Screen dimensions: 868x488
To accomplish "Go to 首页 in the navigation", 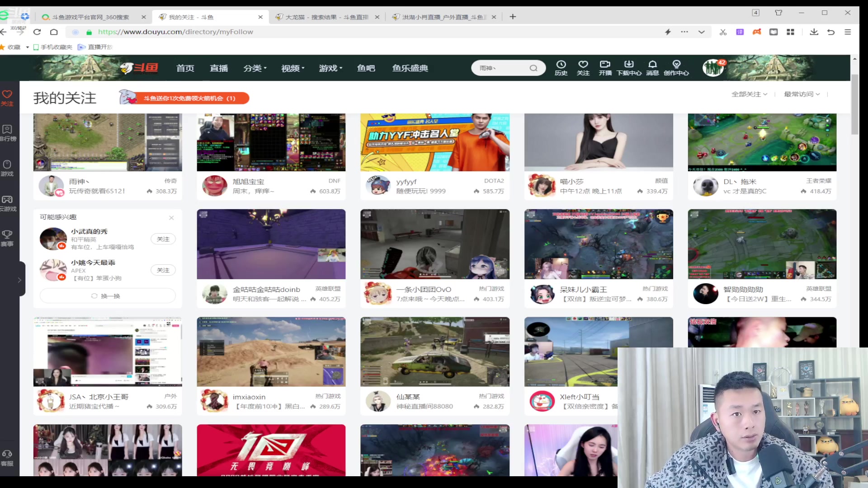I will [185, 68].
